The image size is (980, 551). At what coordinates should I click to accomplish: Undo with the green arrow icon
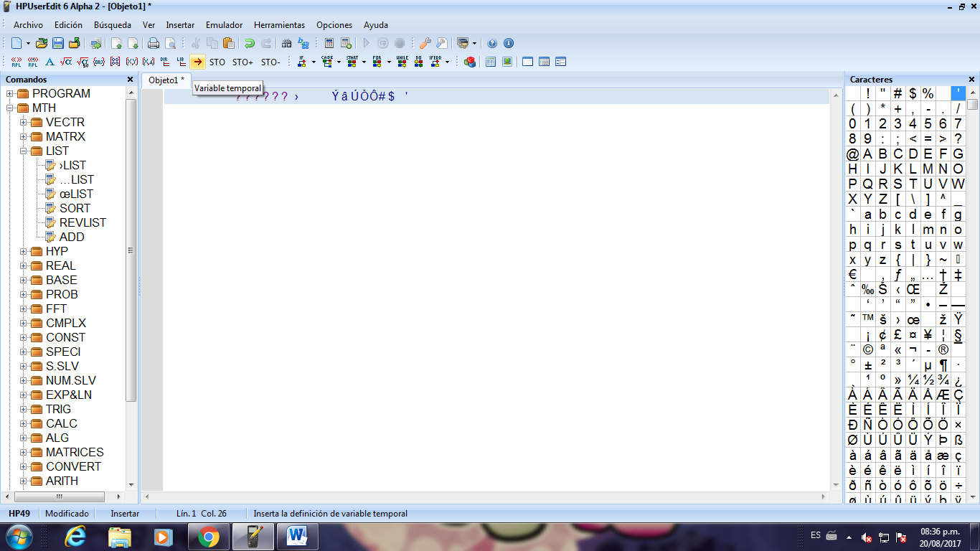(x=249, y=43)
